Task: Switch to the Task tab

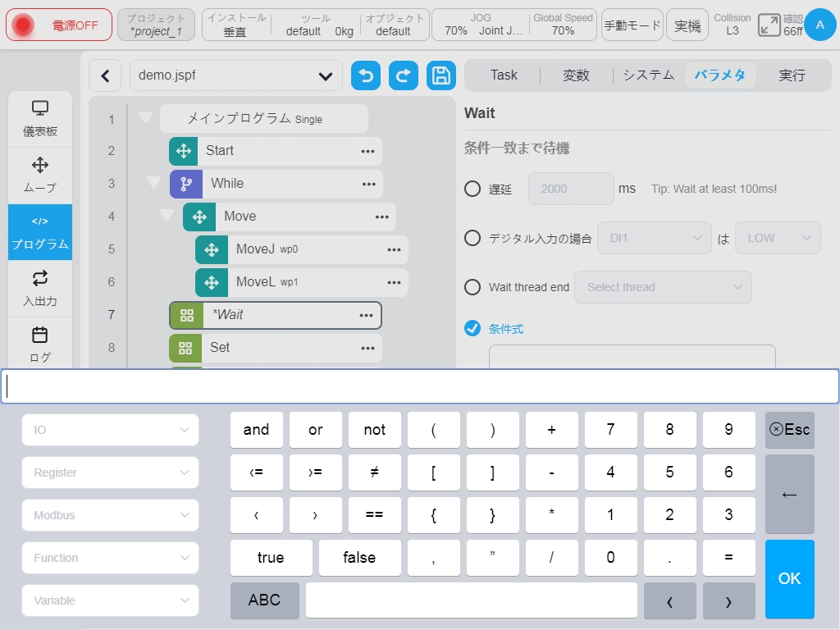Action: (504, 75)
